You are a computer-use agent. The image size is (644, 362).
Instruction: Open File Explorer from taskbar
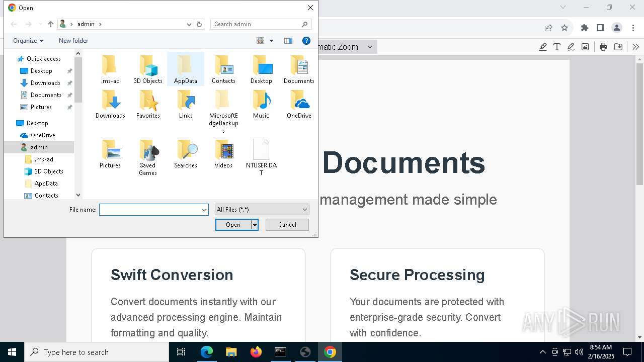pyautogui.click(x=231, y=352)
